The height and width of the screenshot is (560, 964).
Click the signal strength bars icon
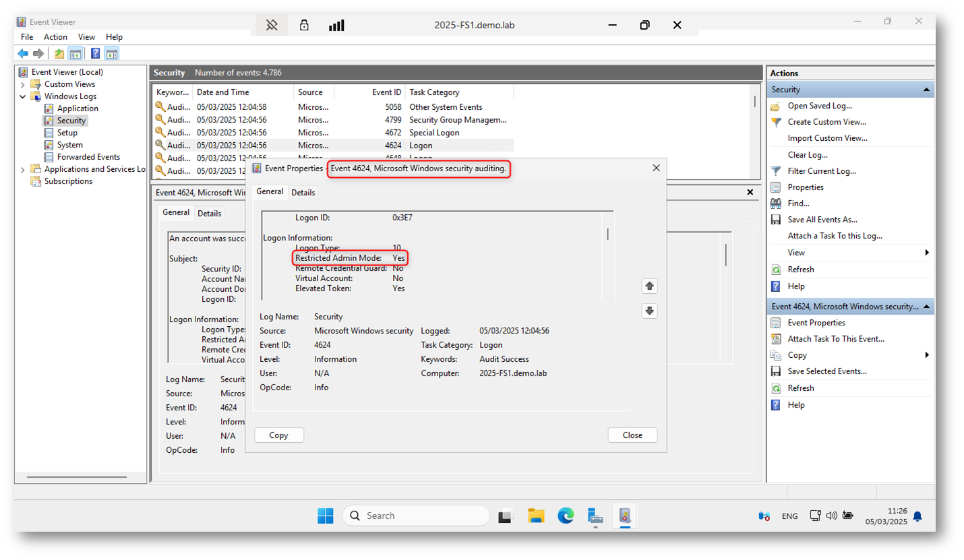click(336, 26)
